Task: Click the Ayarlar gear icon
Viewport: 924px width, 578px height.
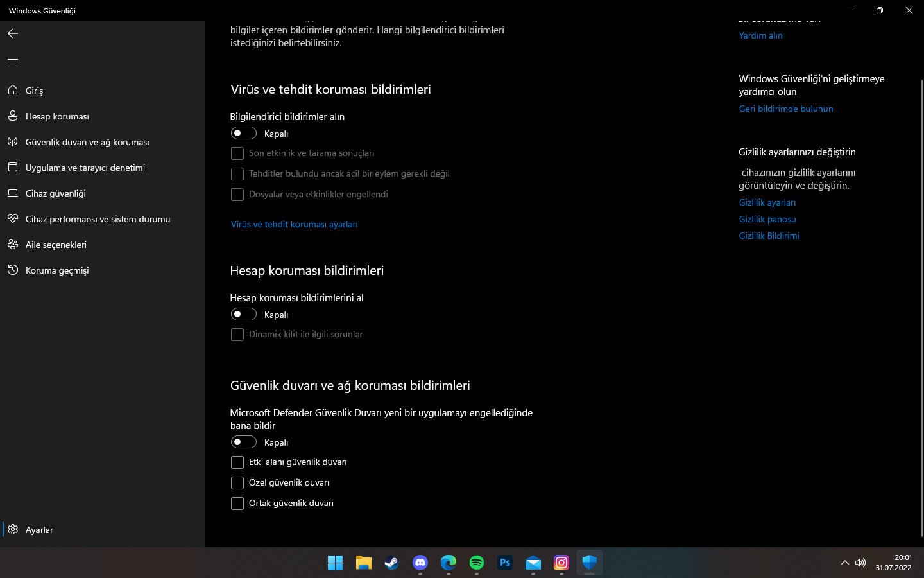Action: tap(13, 530)
